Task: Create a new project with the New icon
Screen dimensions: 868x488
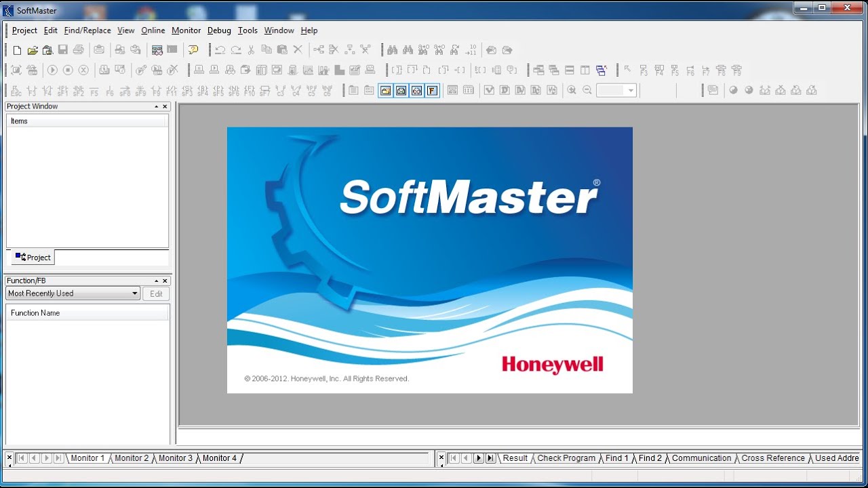Action: pyautogui.click(x=17, y=49)
